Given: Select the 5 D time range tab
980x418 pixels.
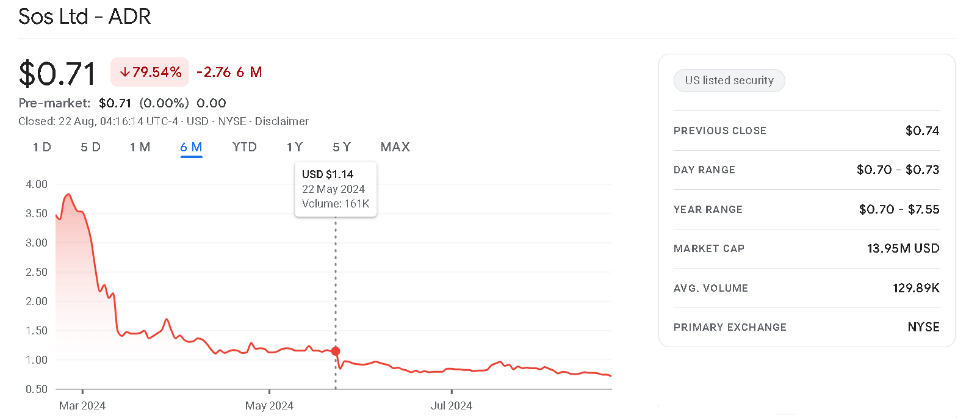Looking at the screenshot, I should tap(90, 147).
